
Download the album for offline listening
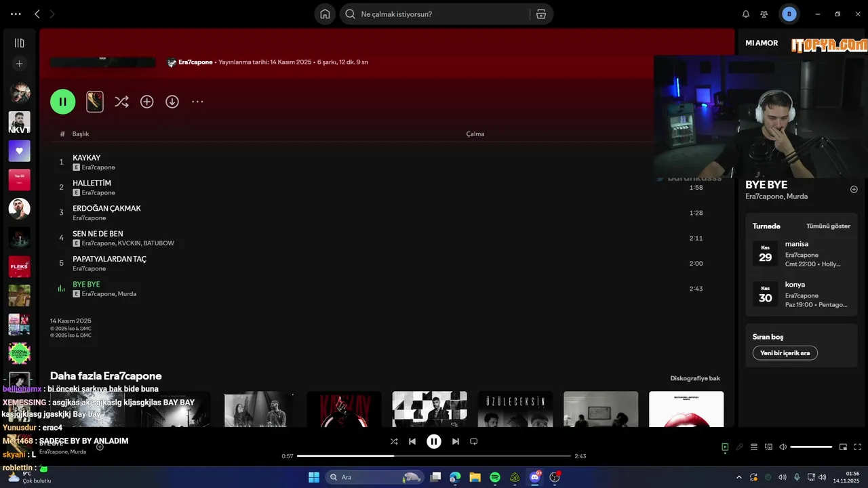(x=172, y=102)
